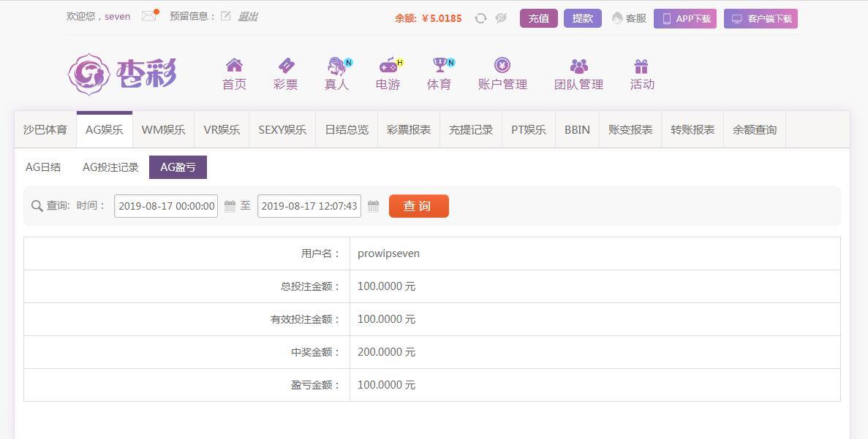Click the welcome text 欢迎您，seven

[x=99, y=17]
